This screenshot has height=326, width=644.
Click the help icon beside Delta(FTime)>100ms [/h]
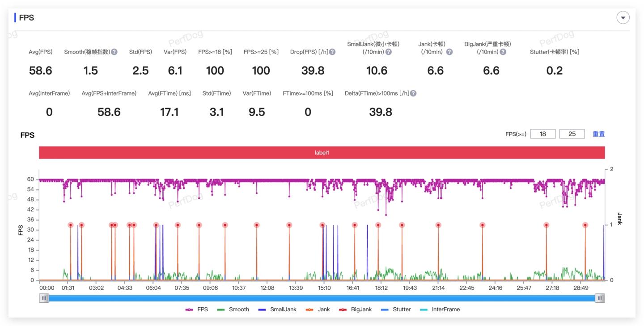(x=413, y=93)
